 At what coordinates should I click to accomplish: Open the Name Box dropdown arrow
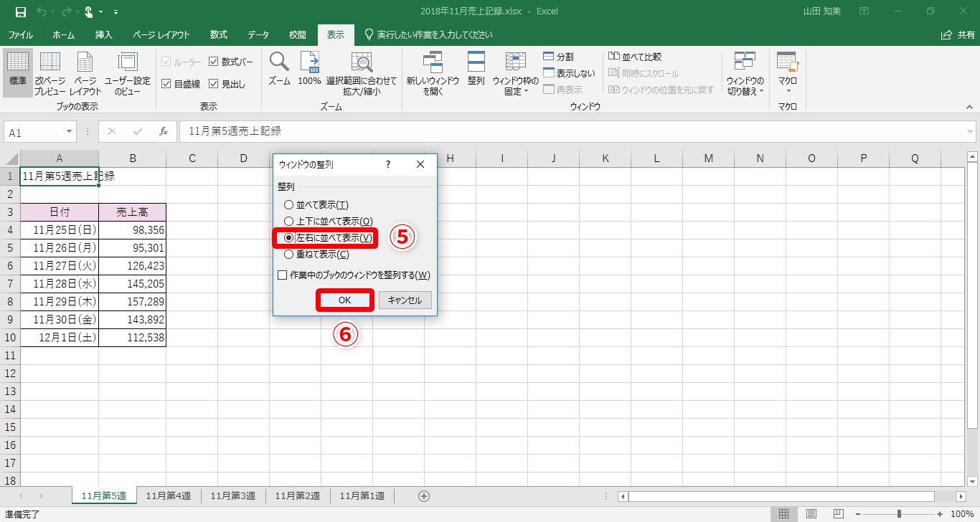(x=69, y=132)
